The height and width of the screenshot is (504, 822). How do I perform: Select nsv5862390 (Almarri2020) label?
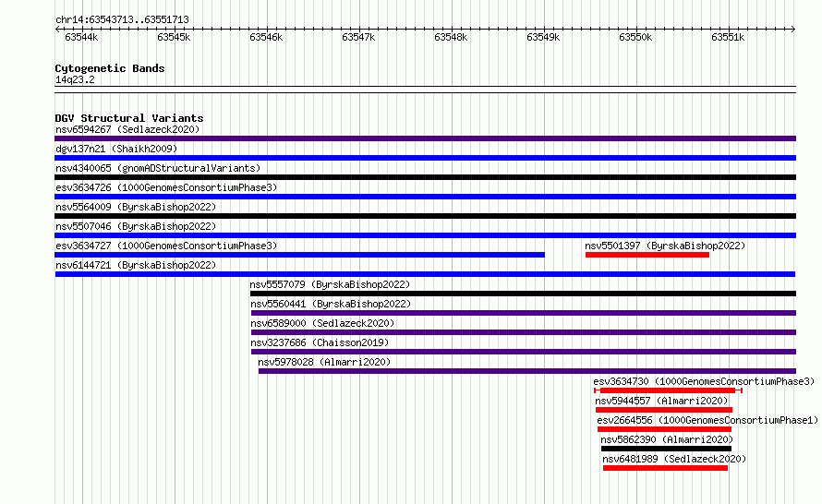point(667,439)
